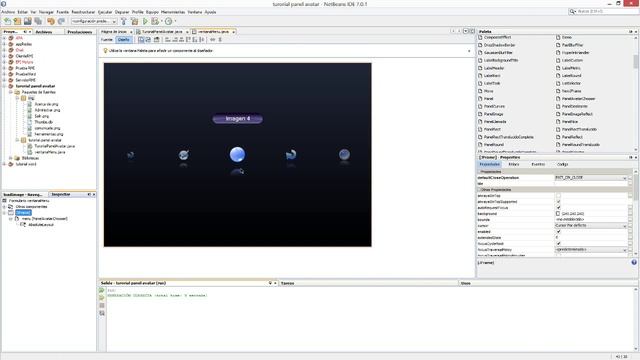The height and width of the screenshot is (360, 640).
Task: Expand the appRedes project node
Action: (4, 44)
